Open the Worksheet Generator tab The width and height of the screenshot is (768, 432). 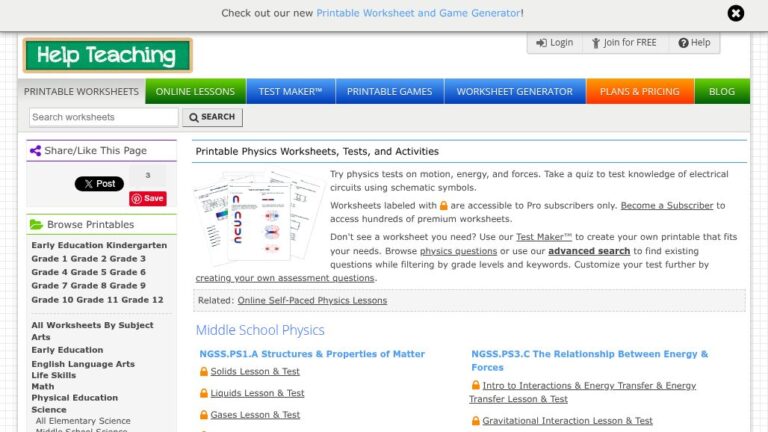pos(515,92)
